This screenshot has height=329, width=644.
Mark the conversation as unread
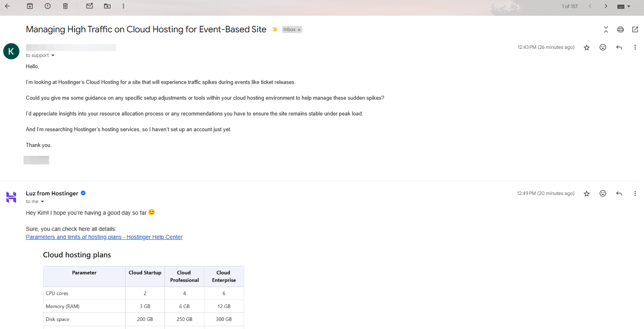[90, 6]
